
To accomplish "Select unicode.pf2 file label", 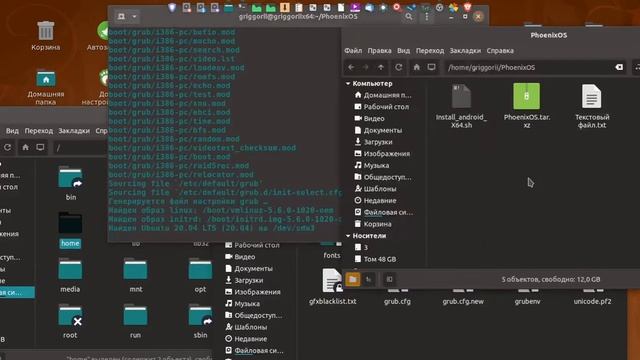I will (x=592, y=301).
